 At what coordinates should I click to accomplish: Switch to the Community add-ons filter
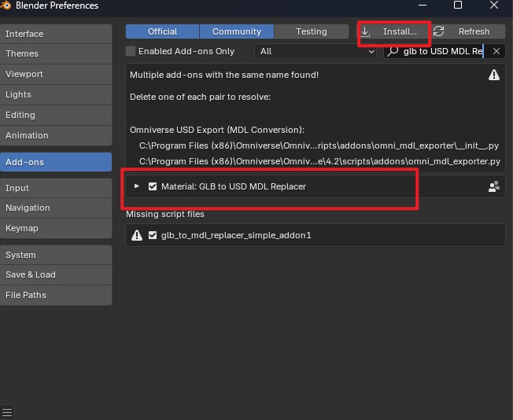point(236,31)
